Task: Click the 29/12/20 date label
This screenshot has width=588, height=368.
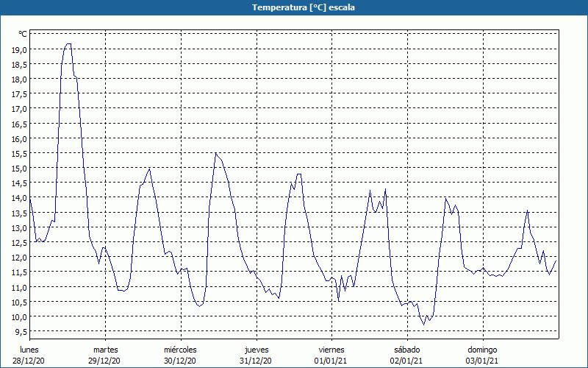Action: [104, 361]
